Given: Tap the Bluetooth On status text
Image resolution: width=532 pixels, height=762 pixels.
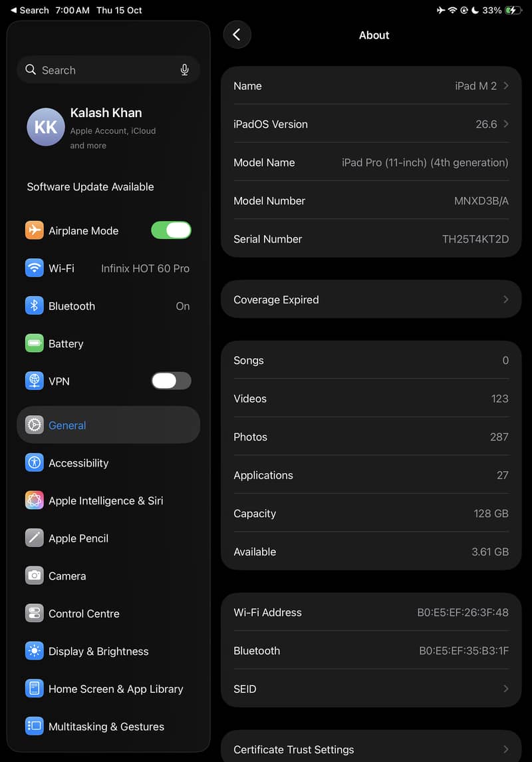Looking at the screenshot, I should tap(182, 306).
